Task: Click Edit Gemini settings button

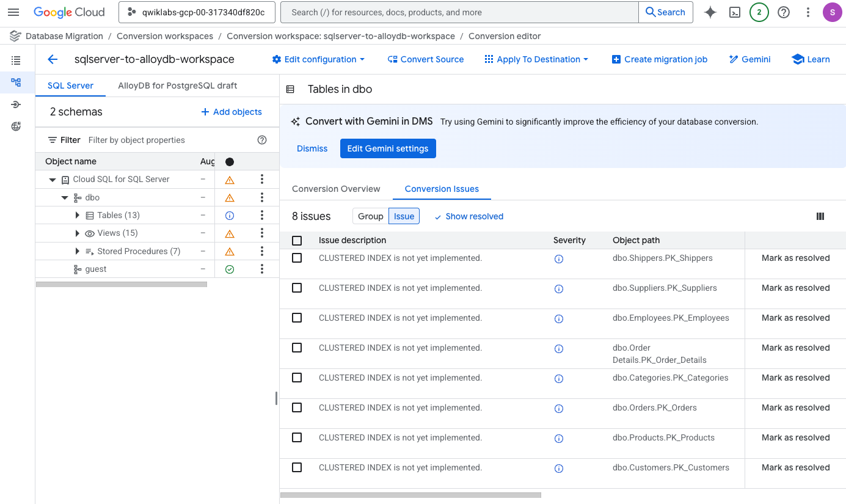Action: pos(388,148)
